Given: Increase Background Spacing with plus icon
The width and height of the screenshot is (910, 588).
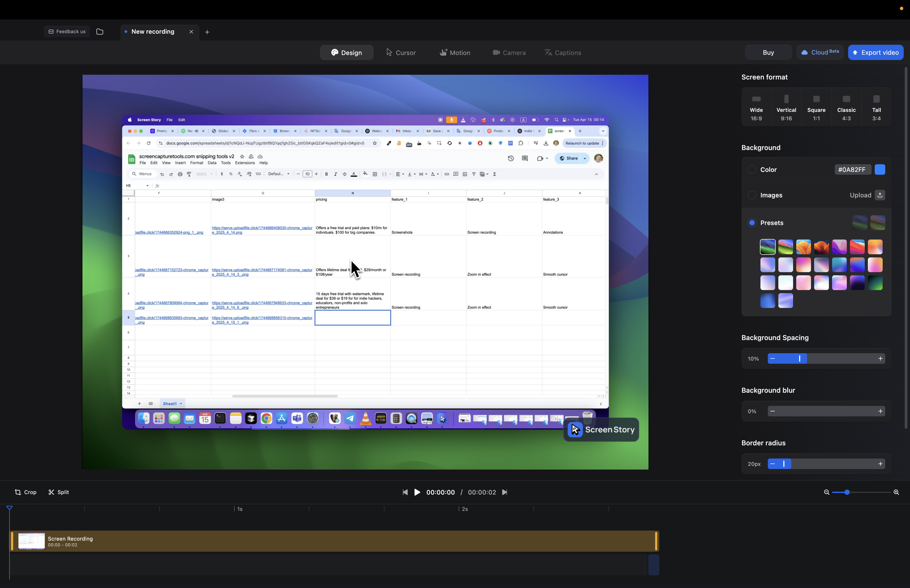Looking at the screenshot, I should point(880,358).
